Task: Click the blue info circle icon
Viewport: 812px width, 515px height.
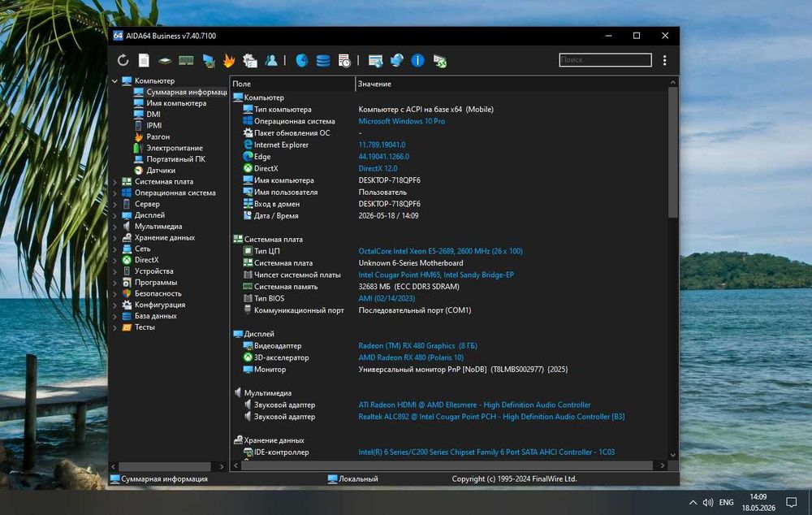Action: pyautogui.click(x=417, y=61)
